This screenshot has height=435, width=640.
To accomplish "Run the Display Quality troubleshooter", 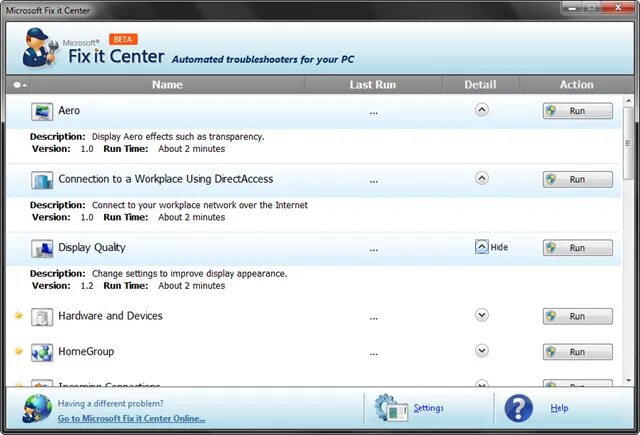I will pos(578,248).
